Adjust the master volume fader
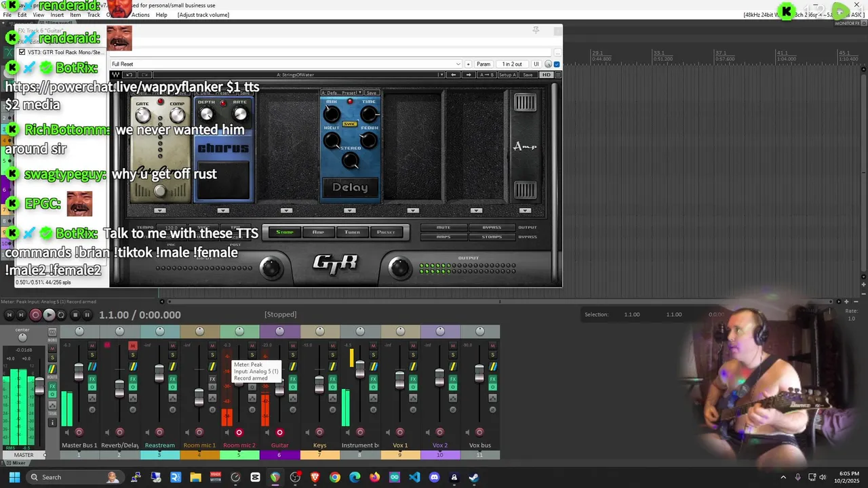868x488 pixels. click(x=39, y=387)
